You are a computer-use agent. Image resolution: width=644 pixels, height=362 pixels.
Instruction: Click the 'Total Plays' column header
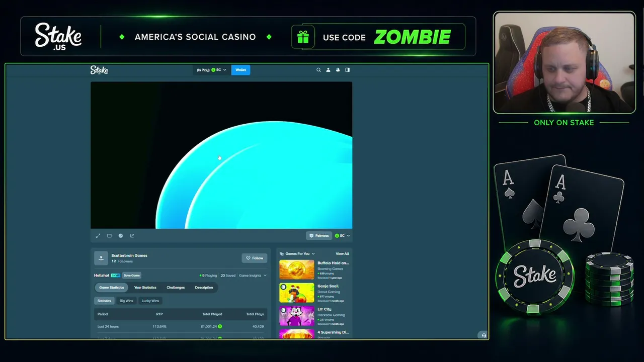pyautogui.click(x=255, y=314)
